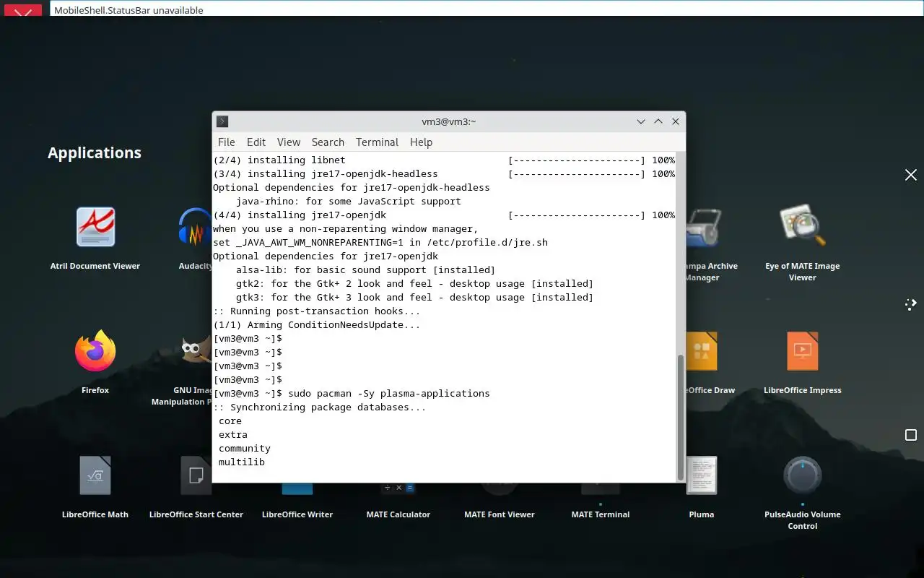The width and height of the screenshot is (924, 578).
Task: Open Eye of MATE Image Viewer
Action: pos(803,227)
